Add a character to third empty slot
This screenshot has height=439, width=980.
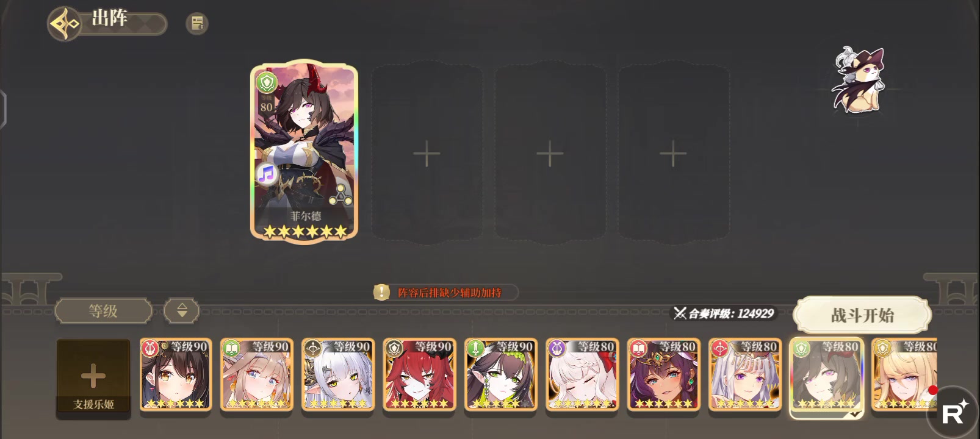click(550, 152)
